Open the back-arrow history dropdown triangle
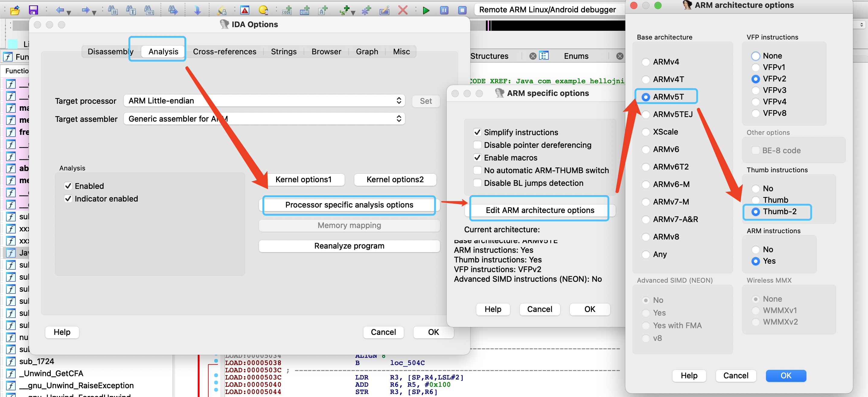This screenshot has width=868, height=397. click(69, 13)
